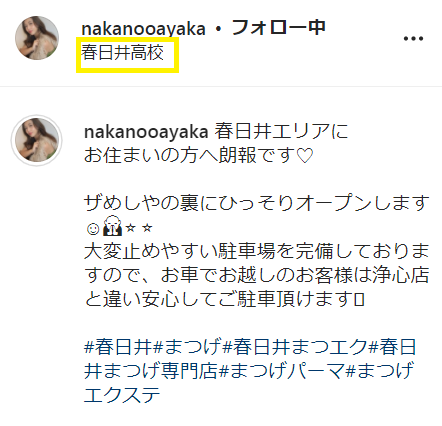The width and height of the screenshot is (442, 426).
Task: Open the first #まつげ hashtag
Action: [187, 347]
